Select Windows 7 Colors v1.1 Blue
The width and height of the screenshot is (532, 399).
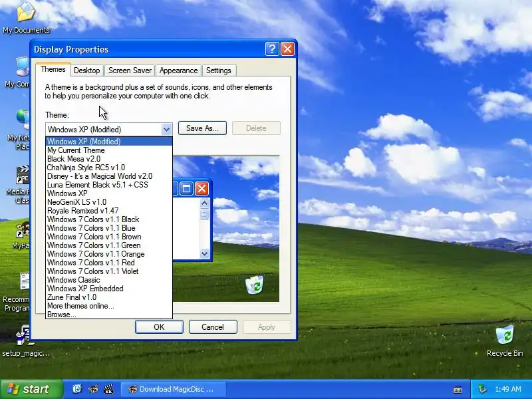109,228
